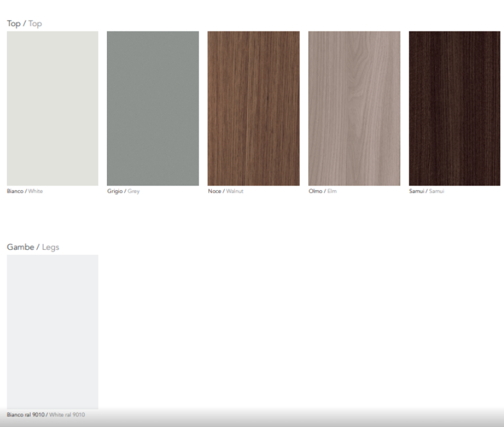Pick the Noce walnut wood swatch

(253, 108)
